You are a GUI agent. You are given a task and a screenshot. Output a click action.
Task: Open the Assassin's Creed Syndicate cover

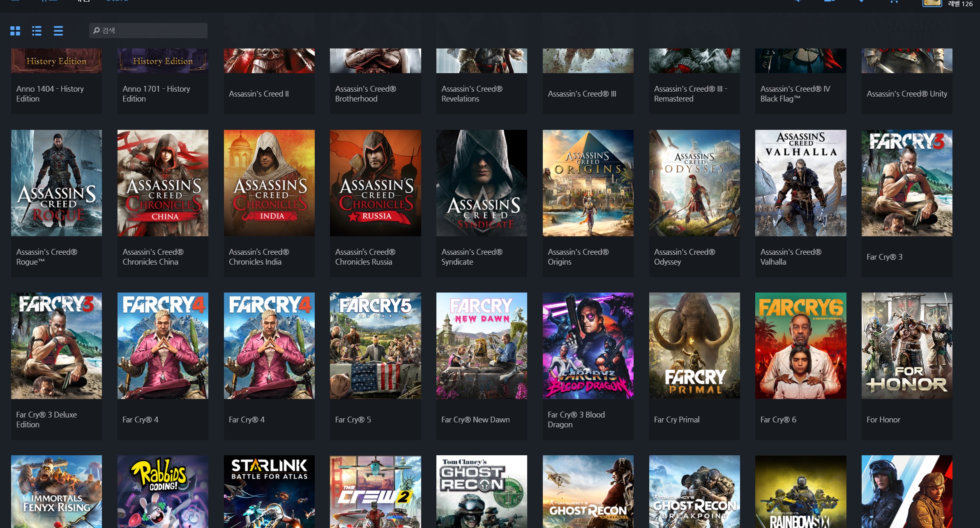[x=482, y=183]
